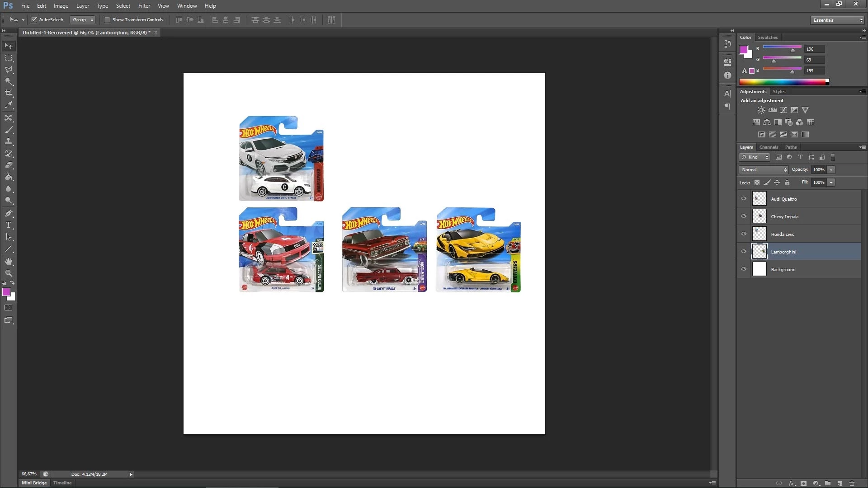This screenshot has width=868, height=488.
Task: Select the Pen tool
Action: click(x=9, y=213)
